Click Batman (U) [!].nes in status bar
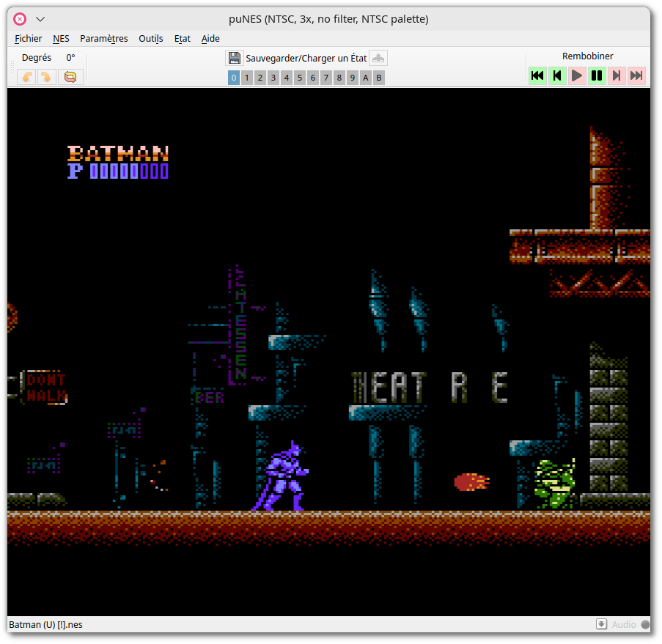 click(45, 625)
